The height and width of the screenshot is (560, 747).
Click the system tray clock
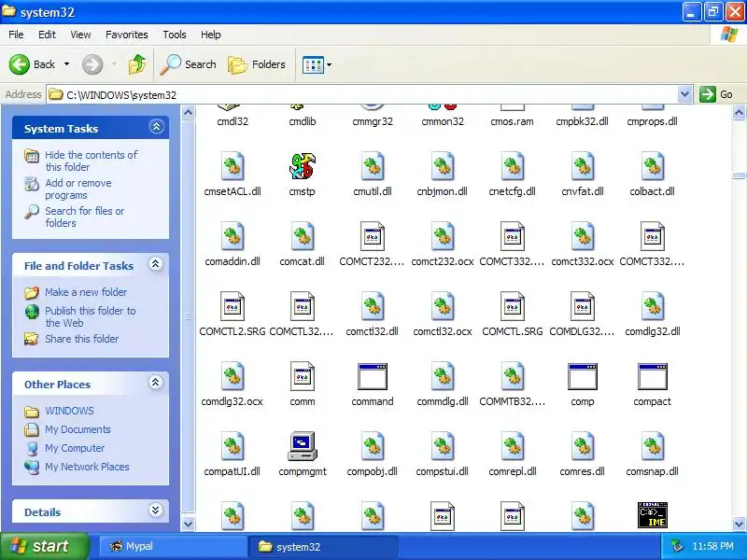(712, 546)
